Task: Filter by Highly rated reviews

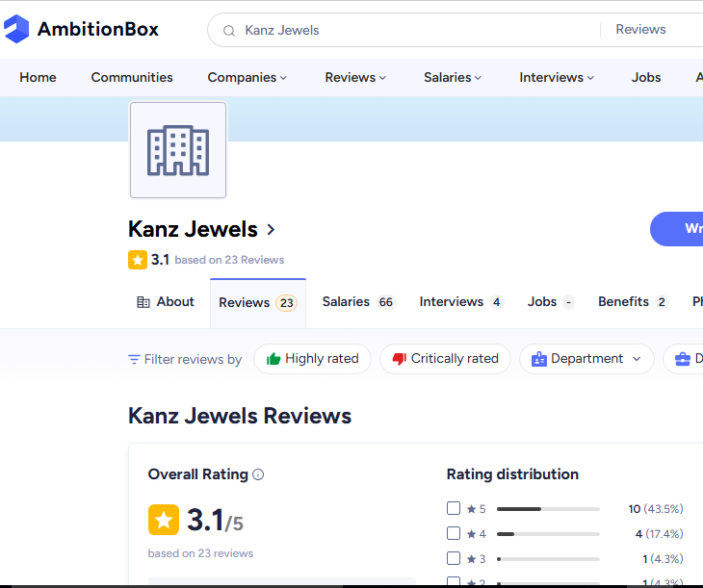Action: click(312, 359)
